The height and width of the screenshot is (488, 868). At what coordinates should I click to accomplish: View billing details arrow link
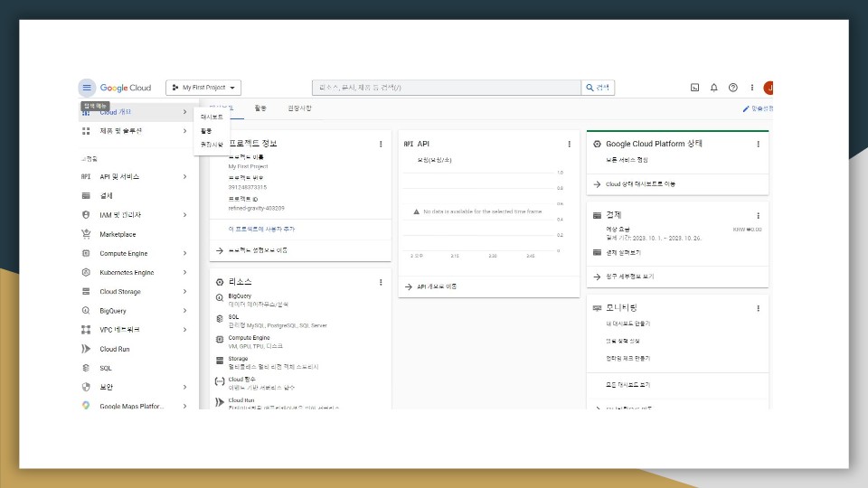click(623, 277)
